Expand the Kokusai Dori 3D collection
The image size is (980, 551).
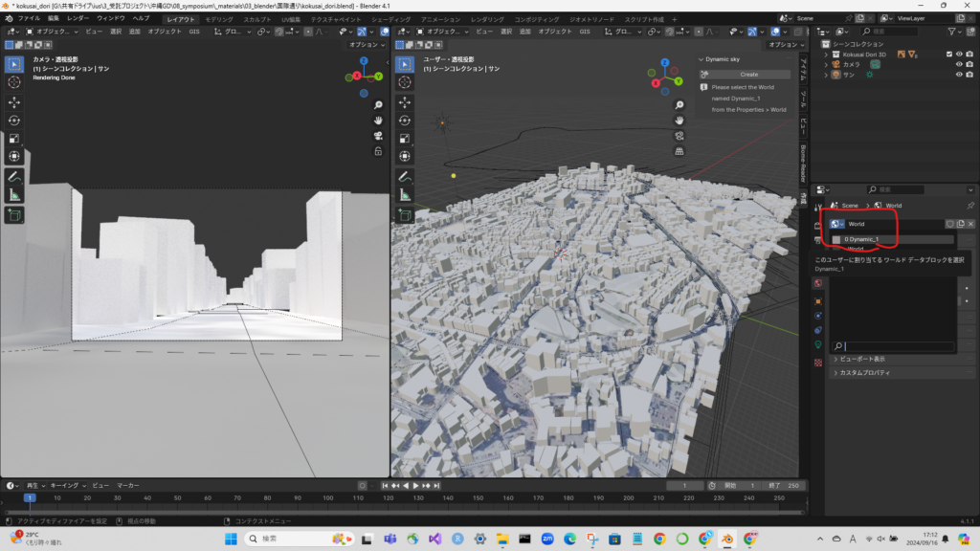pos(825,54)
